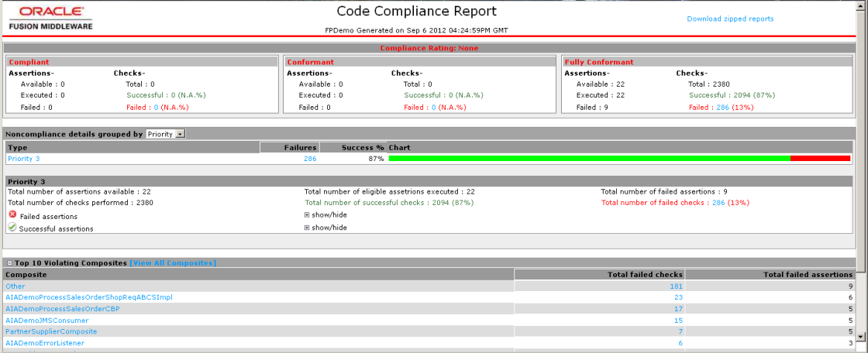This screenshot has width=868, height=353.
Task: Click the green success portion of chart bar
Action: [x=590, y=159]
